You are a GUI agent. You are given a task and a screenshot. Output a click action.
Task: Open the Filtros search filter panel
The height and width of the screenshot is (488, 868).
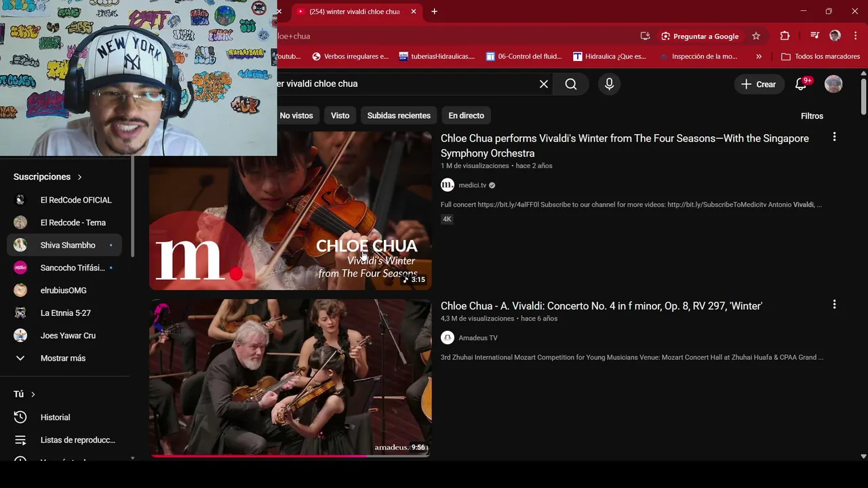coord(812,116)
